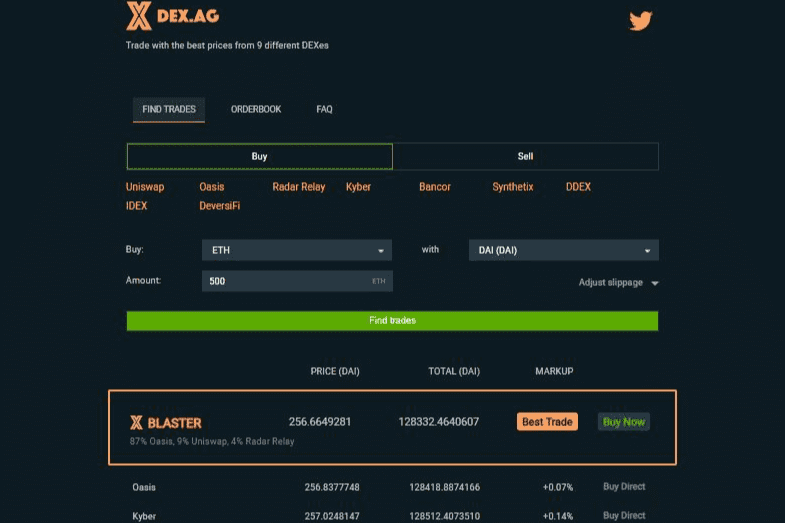Click the green Find trades button
The width and height of the screenshot is (785, 523).
click(x=392, y=321)
